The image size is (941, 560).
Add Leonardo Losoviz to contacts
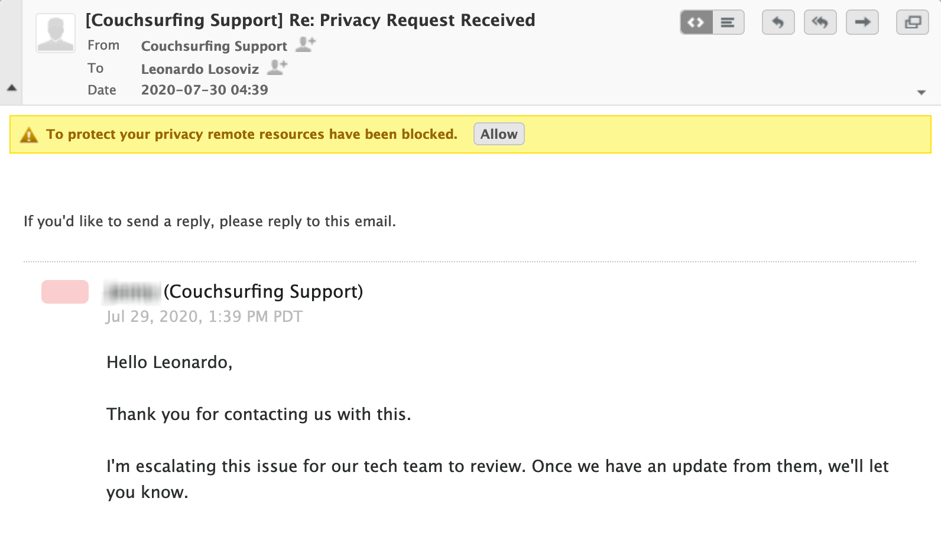[277, 67]
